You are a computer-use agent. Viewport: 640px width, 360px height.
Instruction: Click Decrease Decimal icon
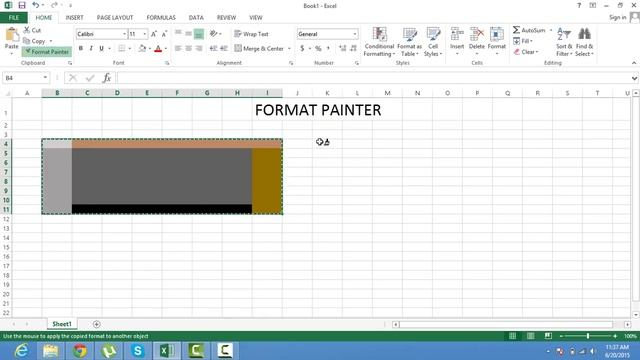(353, 49)
